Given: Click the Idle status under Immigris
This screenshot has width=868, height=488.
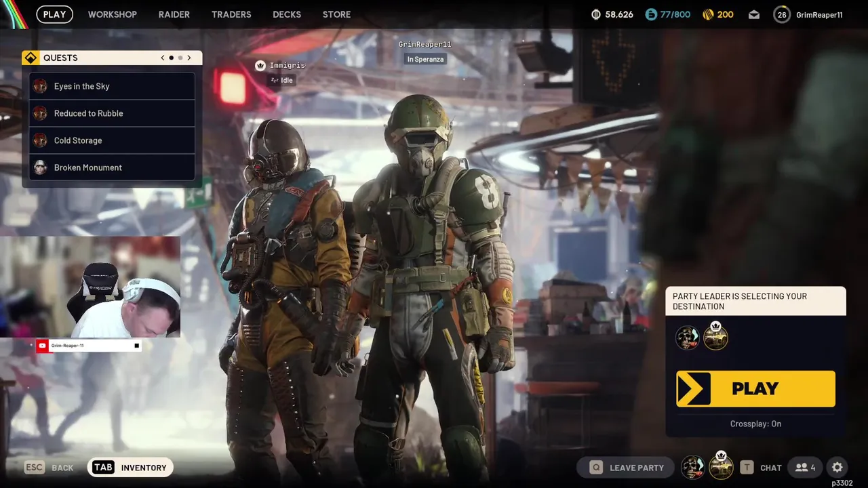Looking at the screenshot, I should pos(281,80).
